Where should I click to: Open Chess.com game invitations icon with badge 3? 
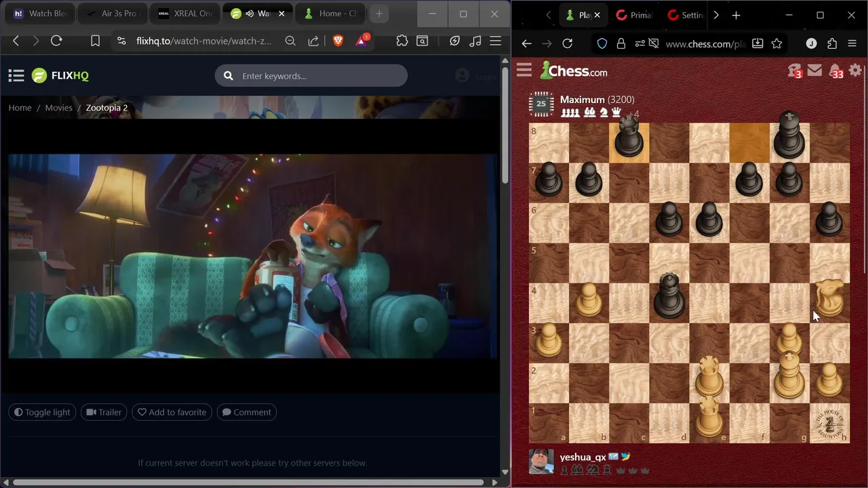click(795, 70)
